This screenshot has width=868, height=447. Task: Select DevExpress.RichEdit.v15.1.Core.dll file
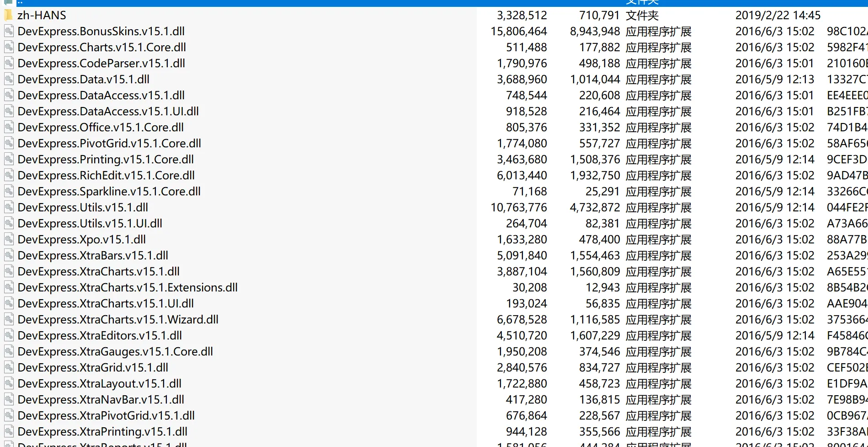106,176
